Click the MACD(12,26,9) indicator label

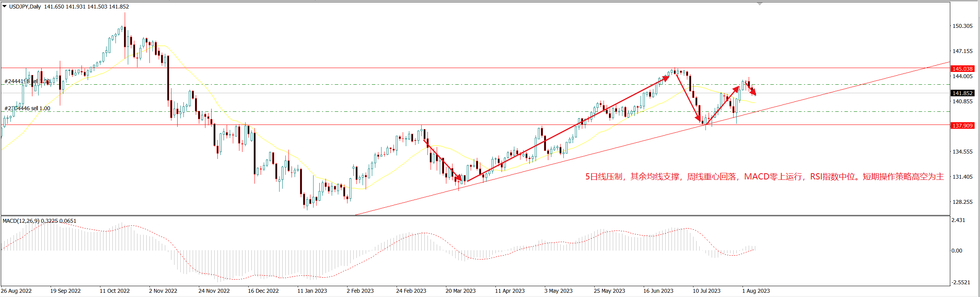21,221
